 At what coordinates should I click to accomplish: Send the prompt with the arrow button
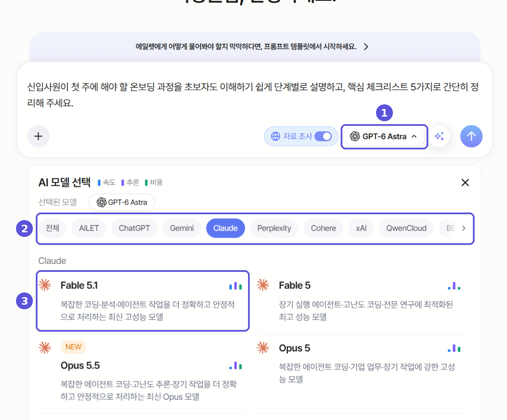tap(471, 136)
